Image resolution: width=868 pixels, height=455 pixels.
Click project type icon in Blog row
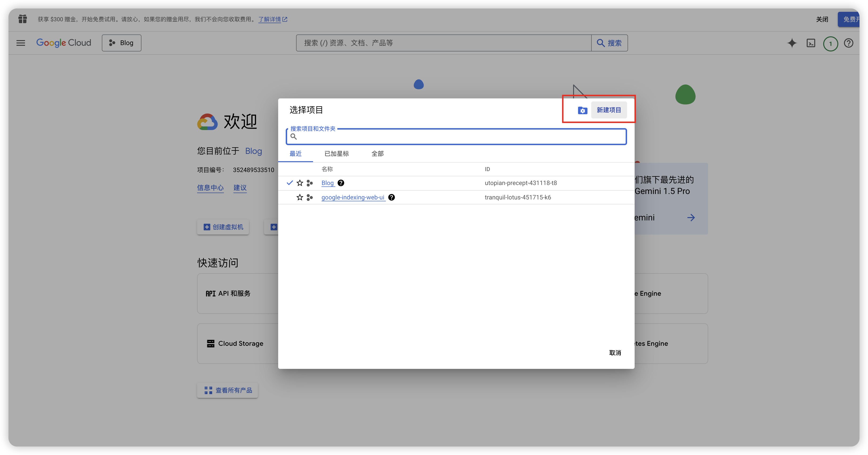(x=310, y=183)
